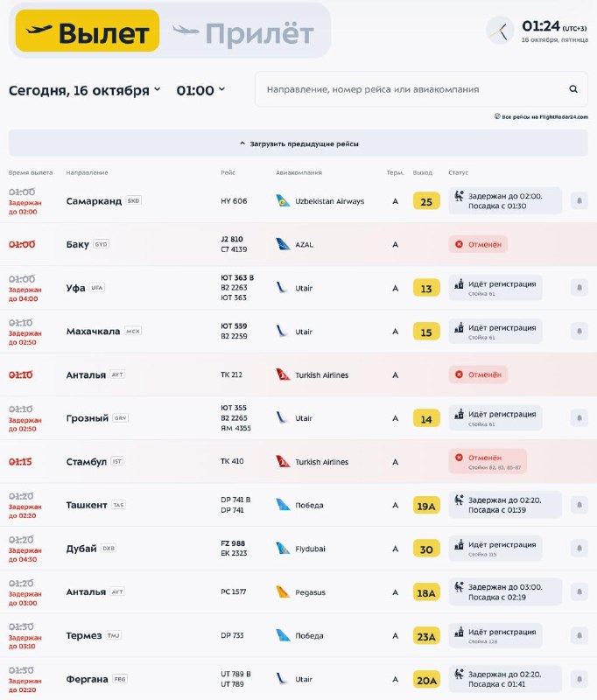Image resolution: width=597 pixels, height=700 pixels.
Task: Click gate badge 25 for Самарканд
Action: pyautogui.click(x=426, y=201)
